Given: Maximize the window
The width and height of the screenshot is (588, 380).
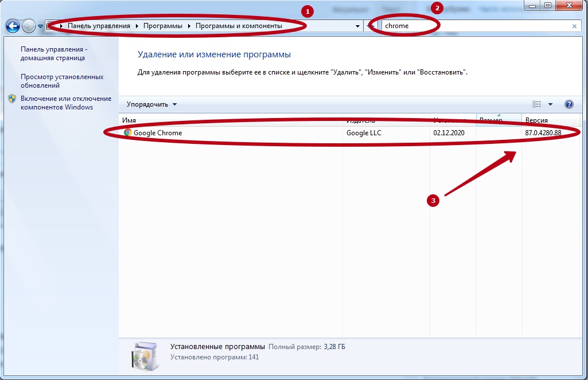Looking at the screenshot, I should point(548,6).
